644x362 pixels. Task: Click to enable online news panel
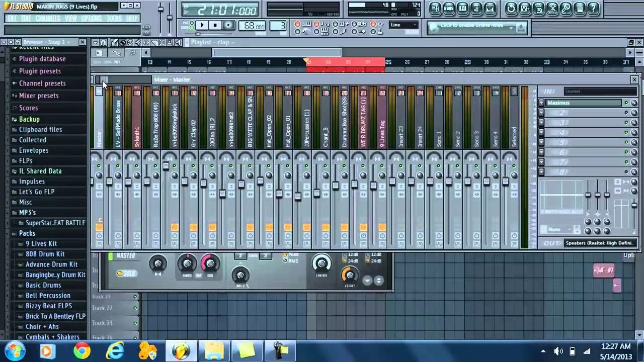476,27
